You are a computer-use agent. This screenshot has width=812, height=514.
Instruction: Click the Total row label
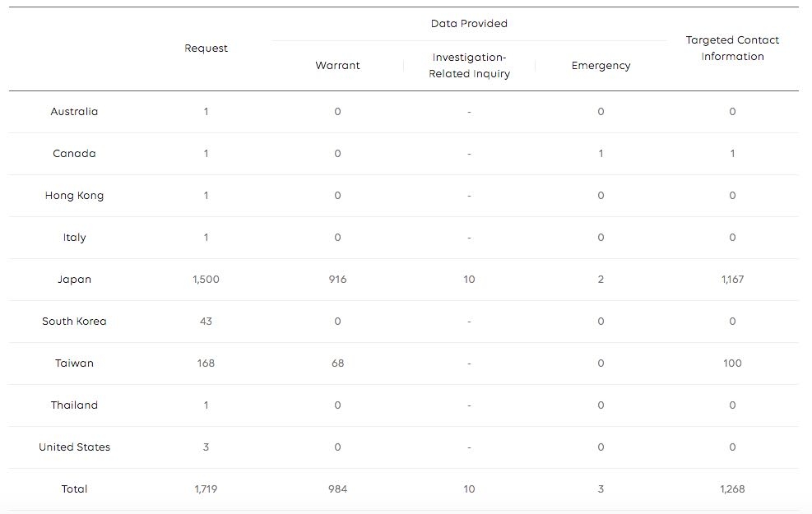coord(74,489)
